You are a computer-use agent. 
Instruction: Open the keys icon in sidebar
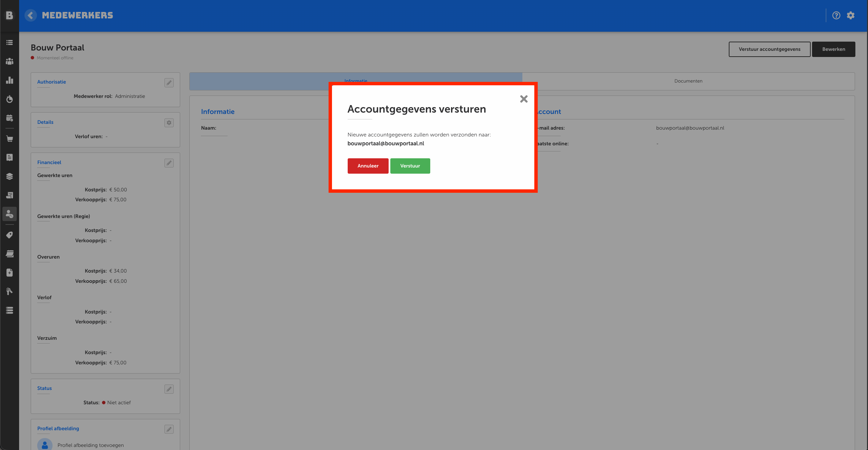click(10, 291)
